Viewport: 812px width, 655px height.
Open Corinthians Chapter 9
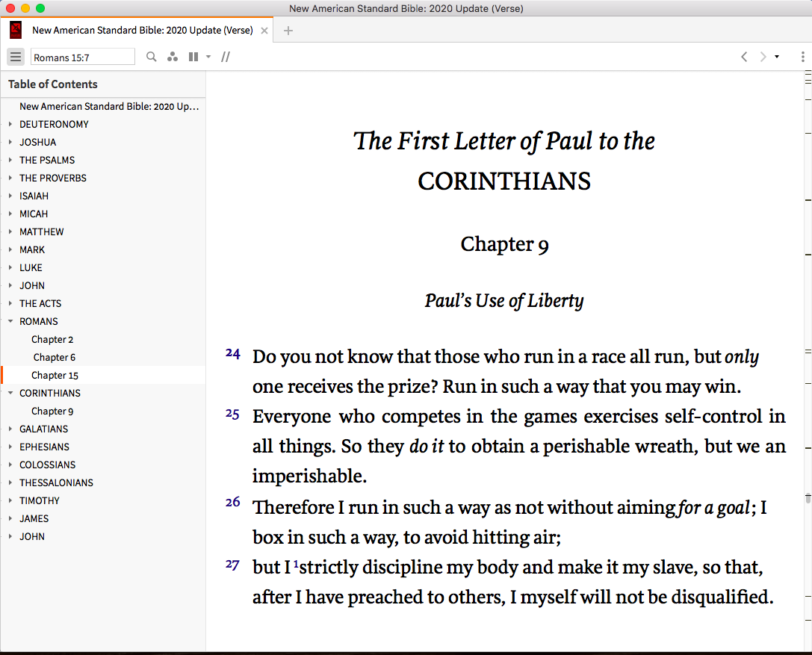52,411
